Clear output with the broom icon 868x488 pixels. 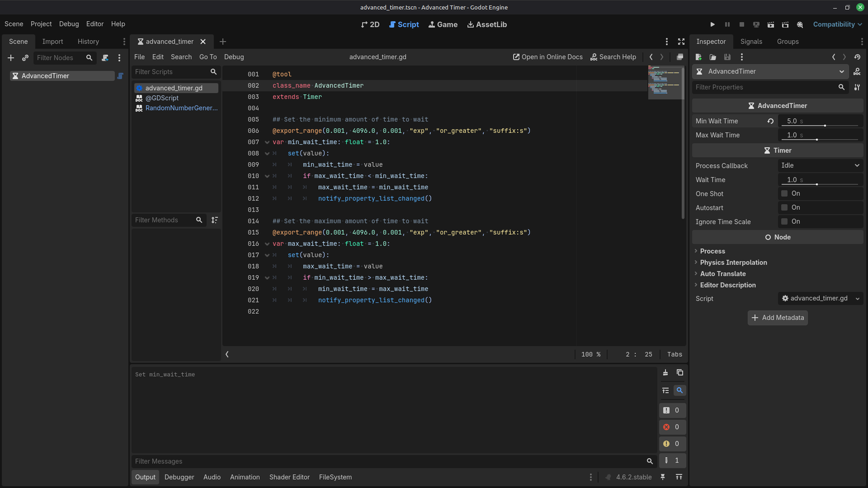665,373
